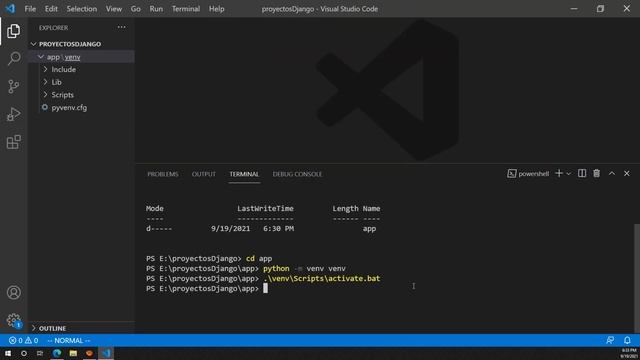Screen dimensions: 640x360
Task: Open the Windows Start button
Action: point(8,353)
